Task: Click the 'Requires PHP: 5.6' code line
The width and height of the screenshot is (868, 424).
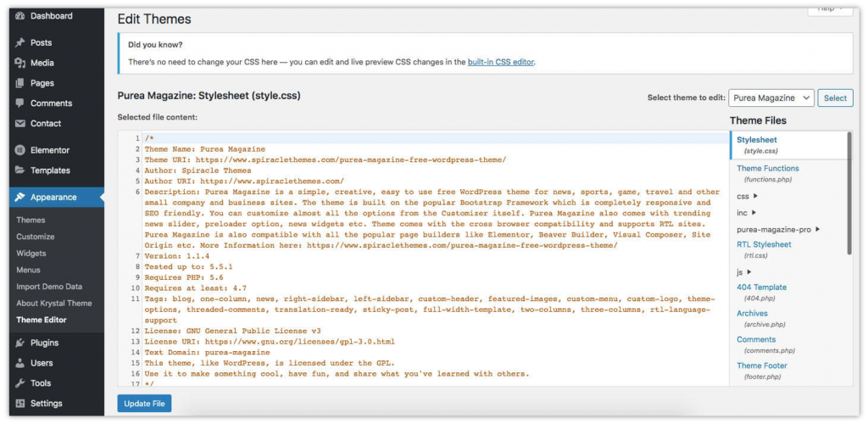Action: pyautogui.click(x=184, y=277)
